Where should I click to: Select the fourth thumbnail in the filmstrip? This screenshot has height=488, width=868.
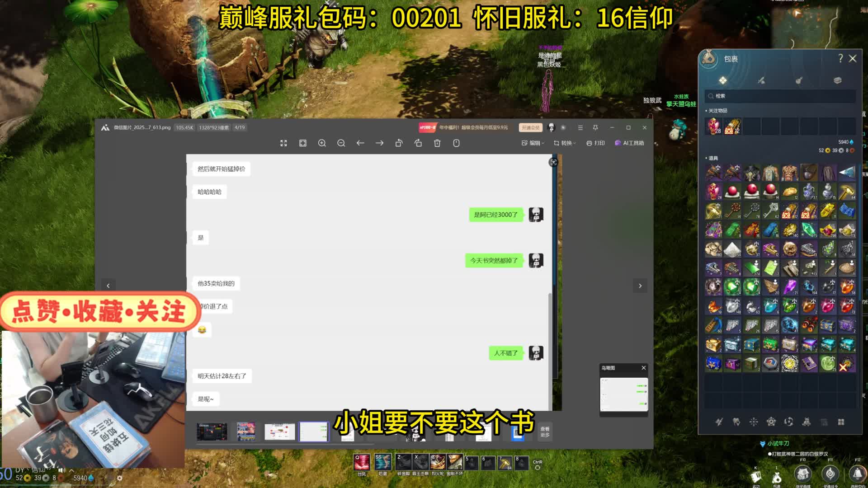tap(314, 431)
